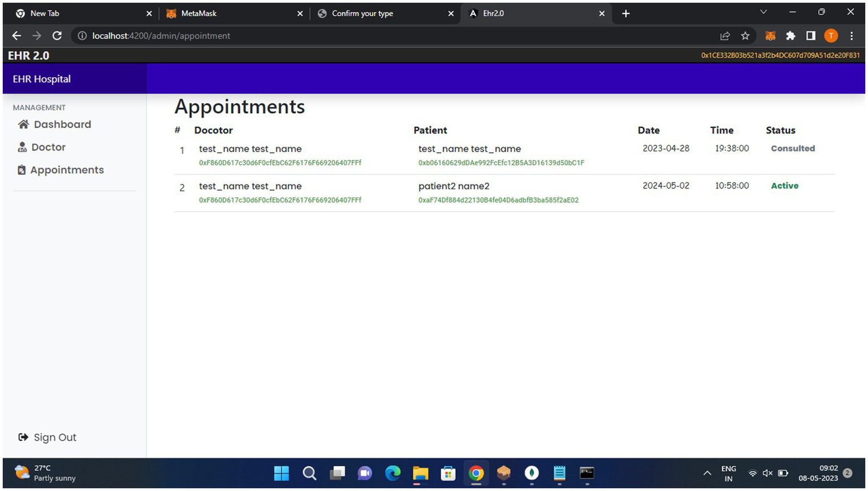
Task: Click the Doctor icon in sidebar
Action: point(22,147)
